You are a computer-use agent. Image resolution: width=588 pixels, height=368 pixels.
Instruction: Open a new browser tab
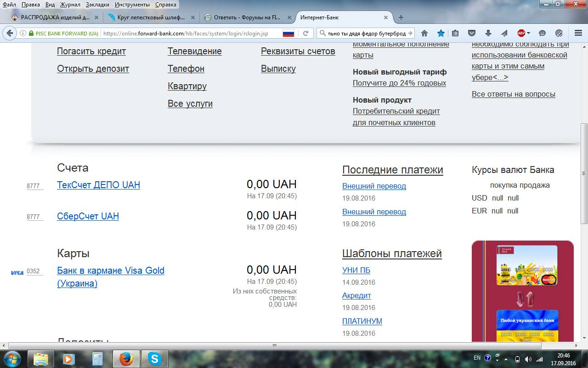point(401,17)
